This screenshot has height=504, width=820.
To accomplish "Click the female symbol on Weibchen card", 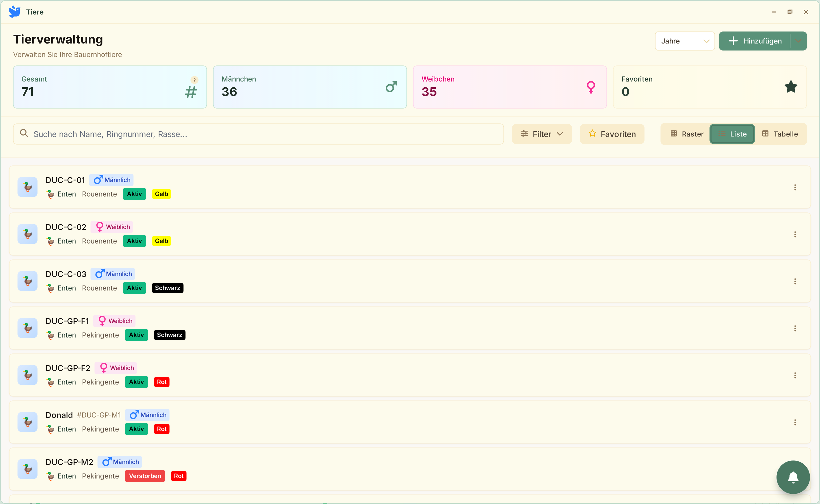I will [x=591, y=87].
